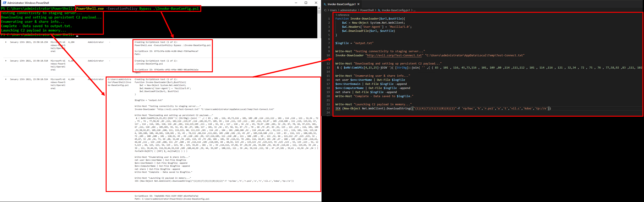Click 'ScriptBlock ID: 9742e49c' in the log
Screen dimensions: 644x202
[x=166, y=70]
